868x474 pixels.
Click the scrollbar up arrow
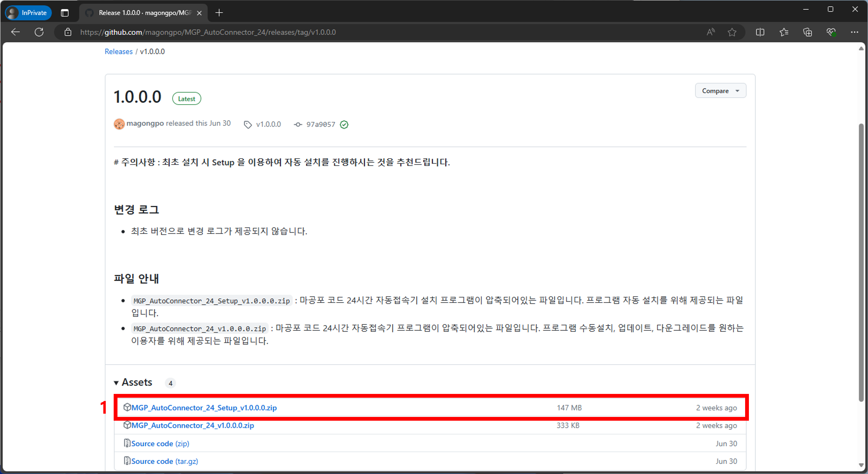tap(861, 48)
